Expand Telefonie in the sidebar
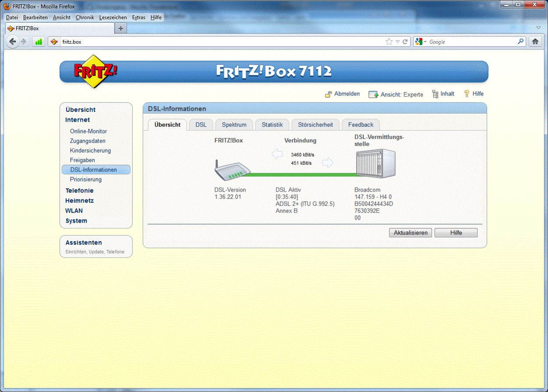The height and width of the screenshot is (392, 548). [x=79, y=191]
